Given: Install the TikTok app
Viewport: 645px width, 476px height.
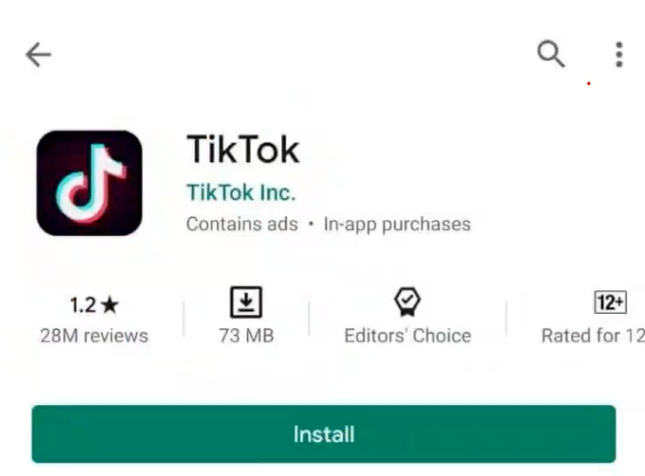Looking at the screenshot, I should point(324,434).
